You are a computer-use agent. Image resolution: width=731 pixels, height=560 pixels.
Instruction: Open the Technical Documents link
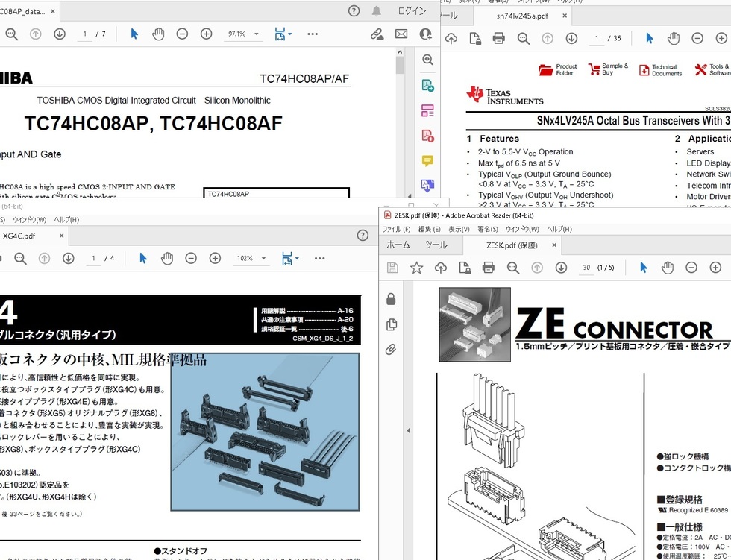[x=660, y=70]
